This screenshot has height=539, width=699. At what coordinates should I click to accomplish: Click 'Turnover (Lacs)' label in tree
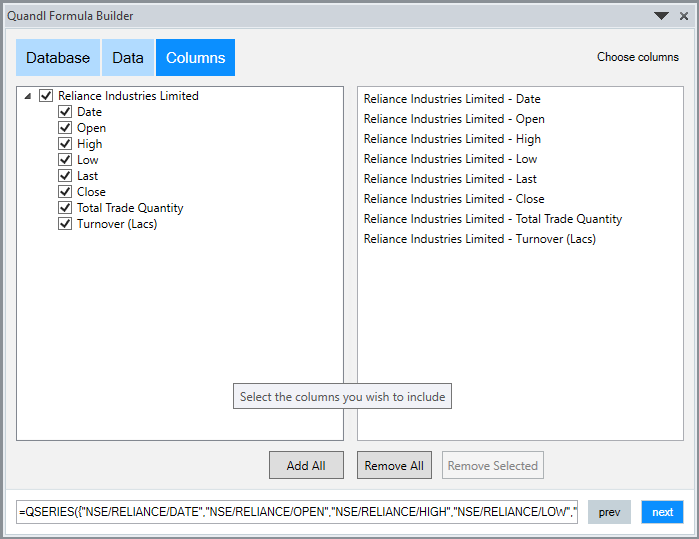[x=117, y=224]
